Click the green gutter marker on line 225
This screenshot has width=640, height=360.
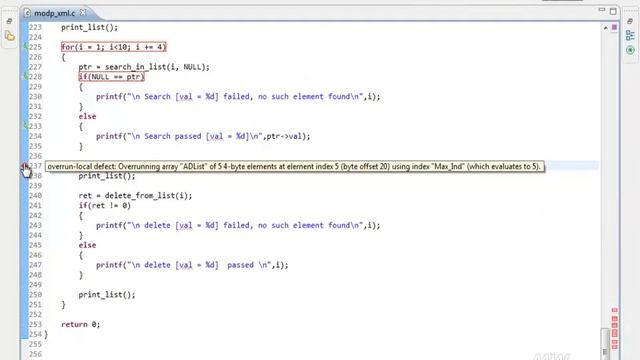pyautogui.click(x=25, y=47)
